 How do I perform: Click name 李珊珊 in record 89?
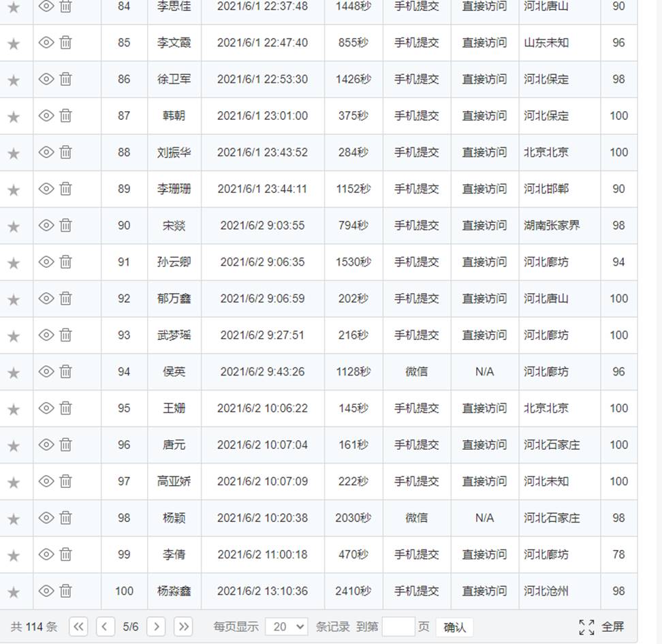[x=174, y=189]
